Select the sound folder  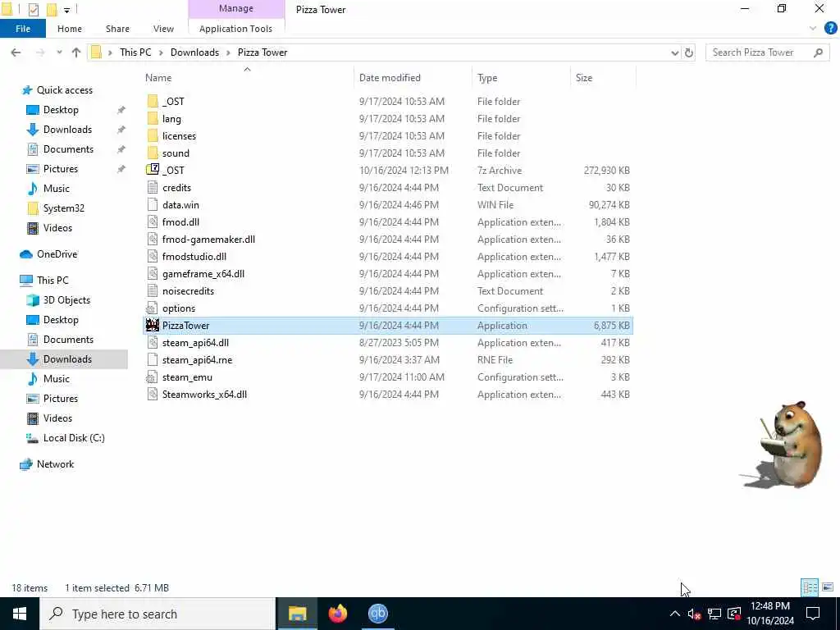click(388, 153)
